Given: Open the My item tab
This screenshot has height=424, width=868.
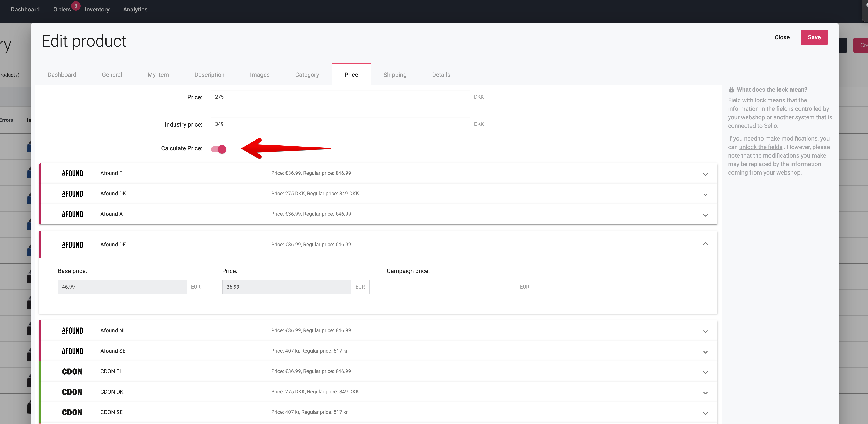Looking at the screenshot, I should point(158,74).
